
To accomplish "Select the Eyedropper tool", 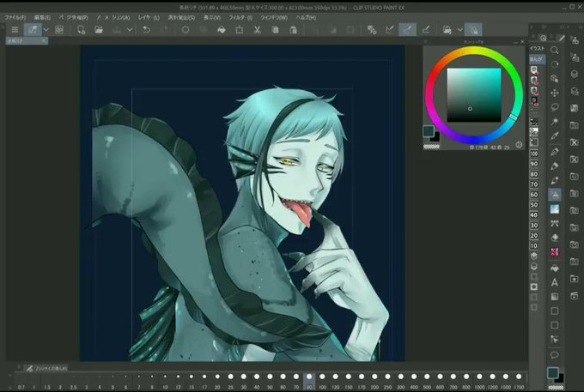I will (554, 136).
